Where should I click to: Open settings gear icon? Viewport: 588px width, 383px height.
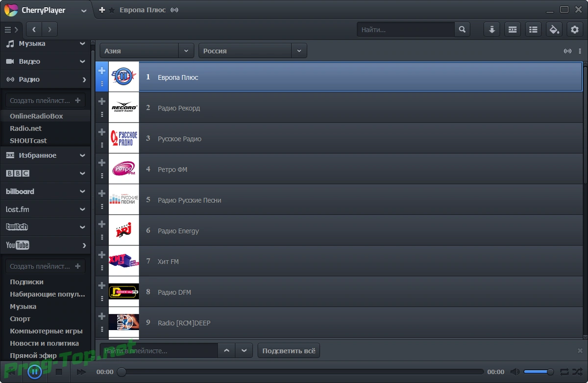(x=575, y=29)
